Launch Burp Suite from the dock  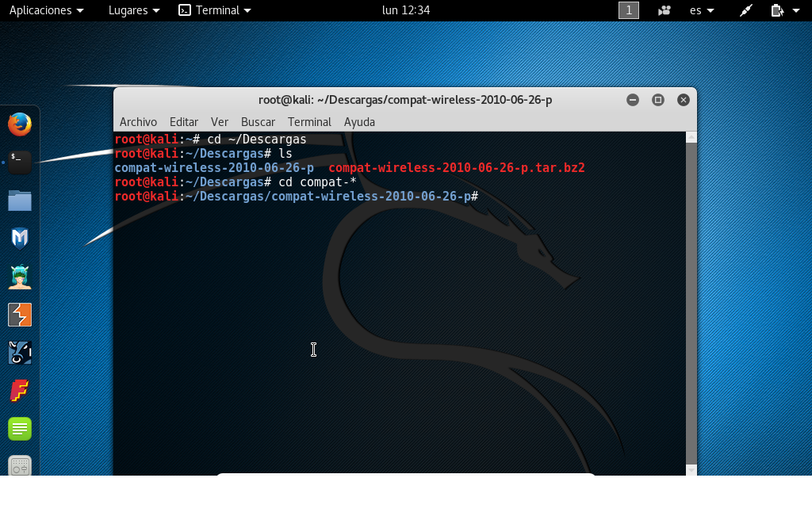(x=20, y=315)
